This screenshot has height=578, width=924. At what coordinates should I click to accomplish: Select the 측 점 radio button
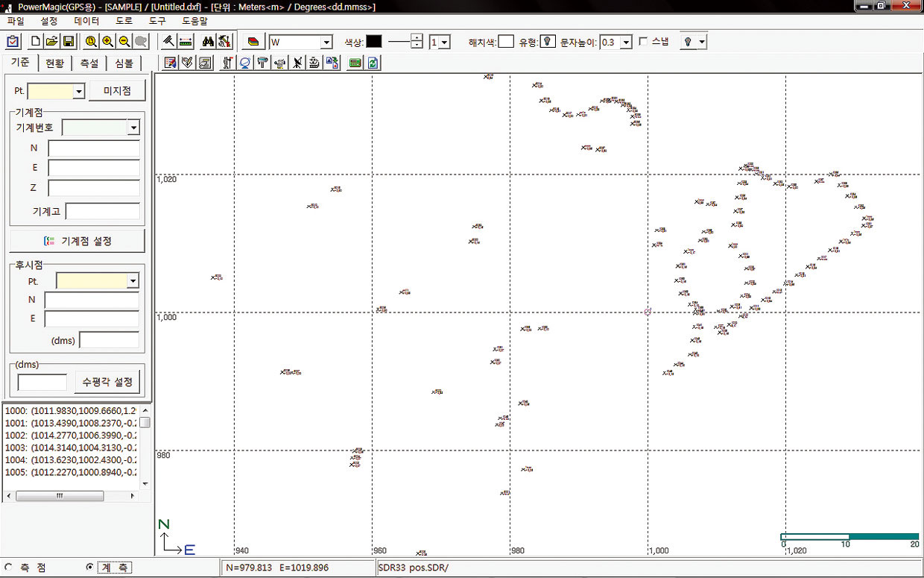click(8, 568)
